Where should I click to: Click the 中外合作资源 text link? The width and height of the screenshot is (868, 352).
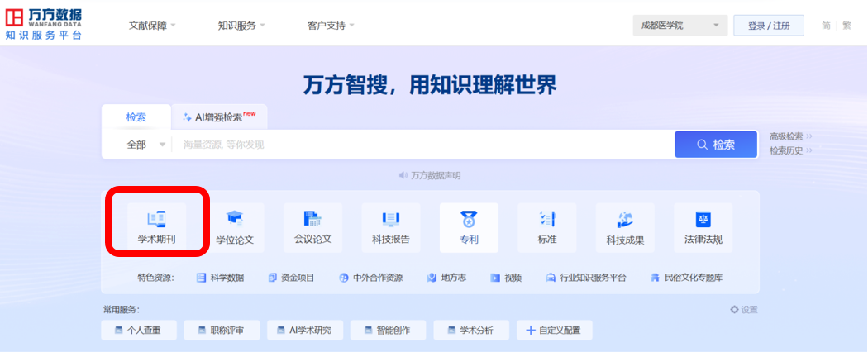click(x=378, y=278)
